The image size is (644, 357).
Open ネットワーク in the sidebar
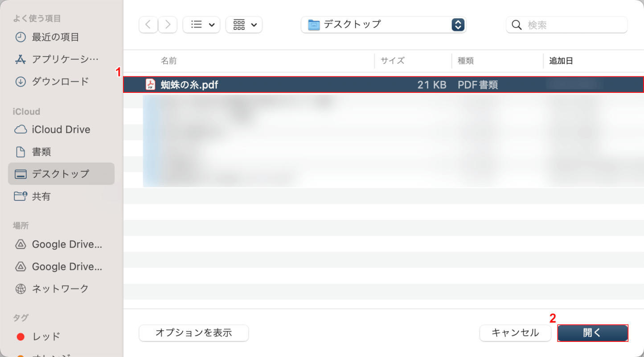[x=61, y=288]
